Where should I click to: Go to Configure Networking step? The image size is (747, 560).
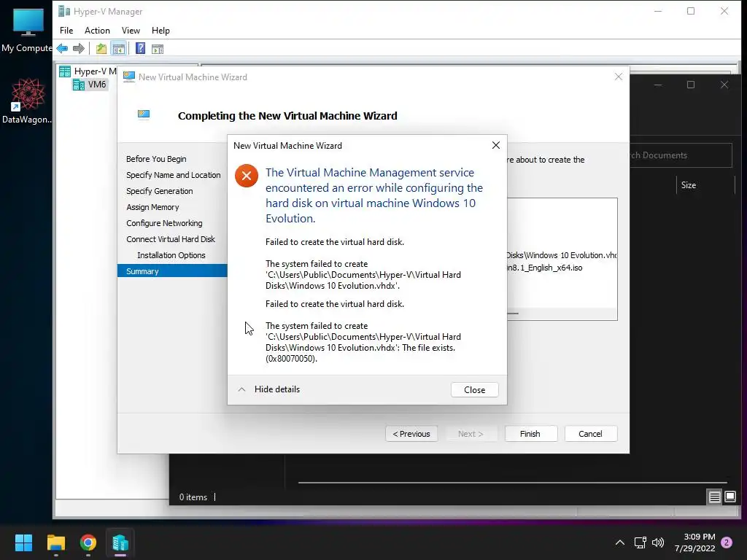[x=164, y=223]
